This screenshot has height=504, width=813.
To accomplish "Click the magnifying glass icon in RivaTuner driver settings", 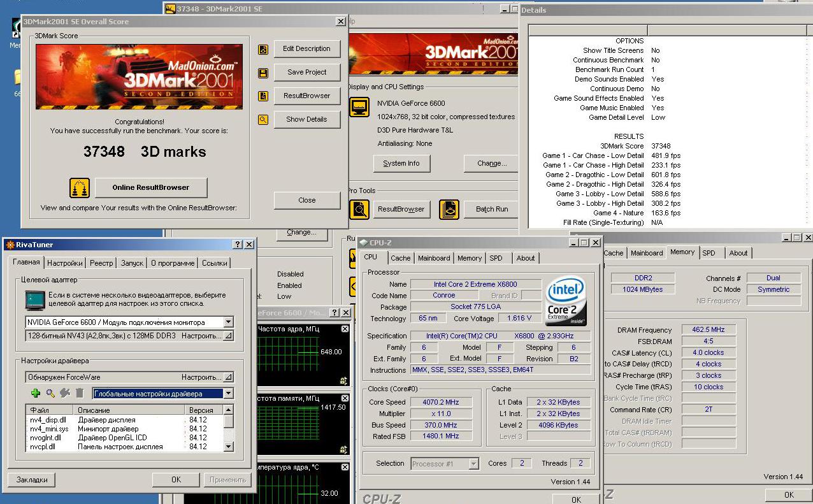I will [50, 394].
